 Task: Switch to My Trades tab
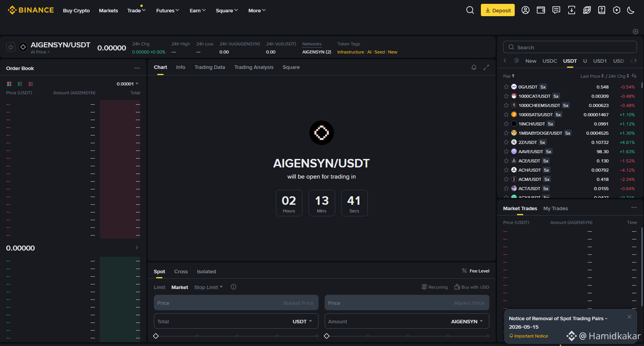(556, 208)
